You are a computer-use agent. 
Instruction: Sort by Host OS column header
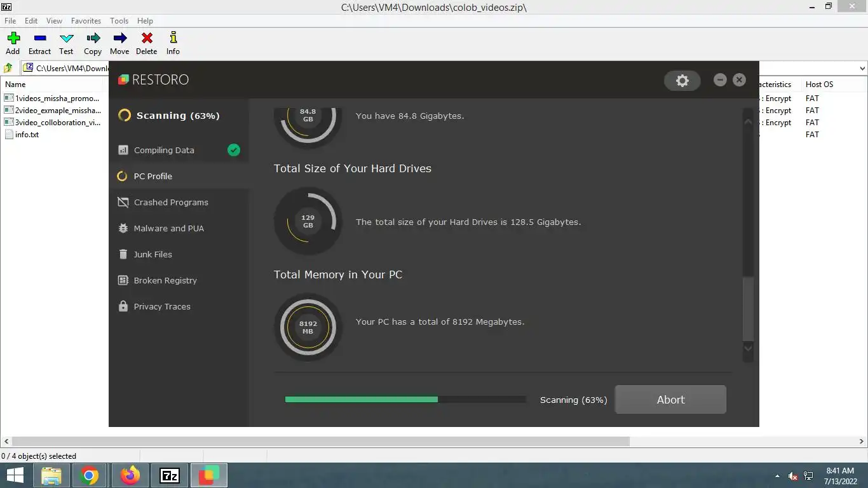coord(819,84)
